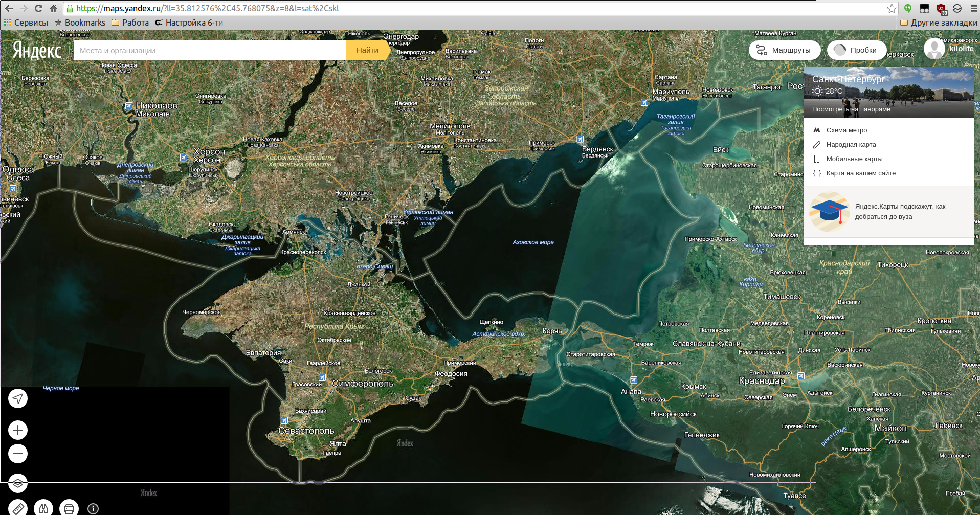
Task: Click the Яндекс logo link
Action: [x=37, y=50]
